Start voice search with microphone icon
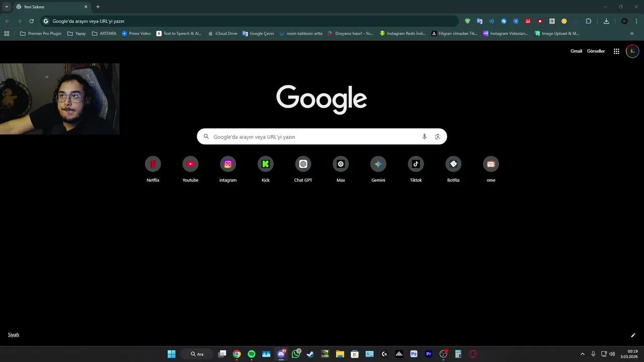The image size is (644, 362). click(424, 137)
